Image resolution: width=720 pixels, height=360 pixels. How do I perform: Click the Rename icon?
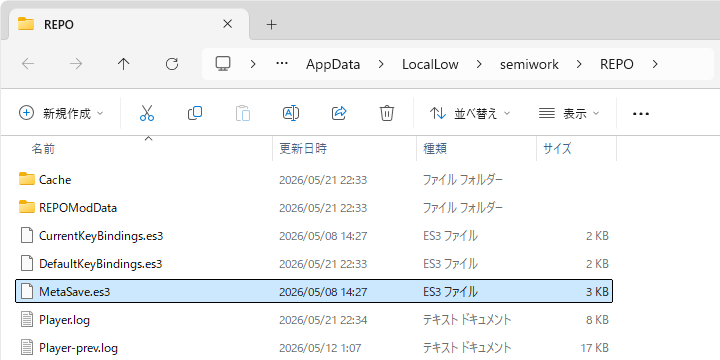coord(291,113)
